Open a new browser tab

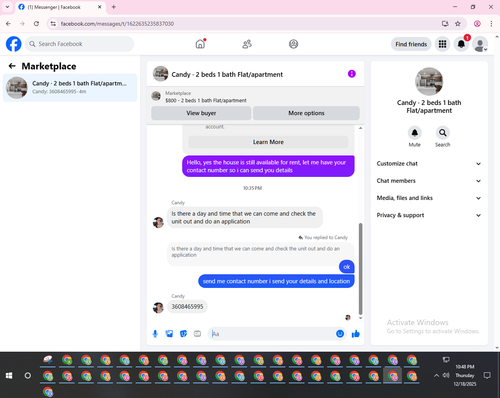click(x=114, y=7)
